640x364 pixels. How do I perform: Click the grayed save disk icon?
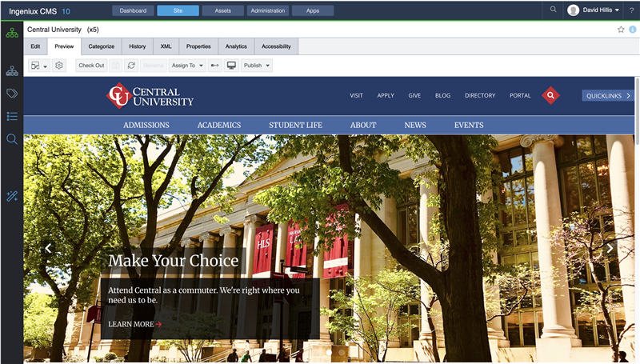coord(116,66)
